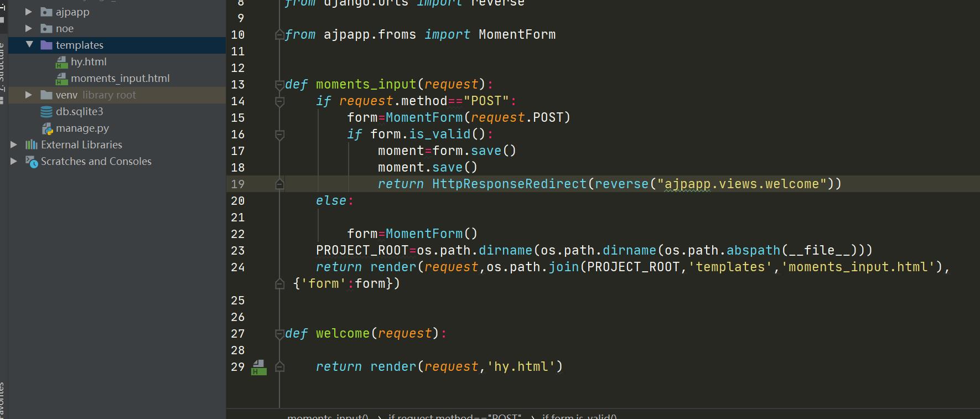Select the templates folder row
This screenshot has height=419, width=980.
117,45
